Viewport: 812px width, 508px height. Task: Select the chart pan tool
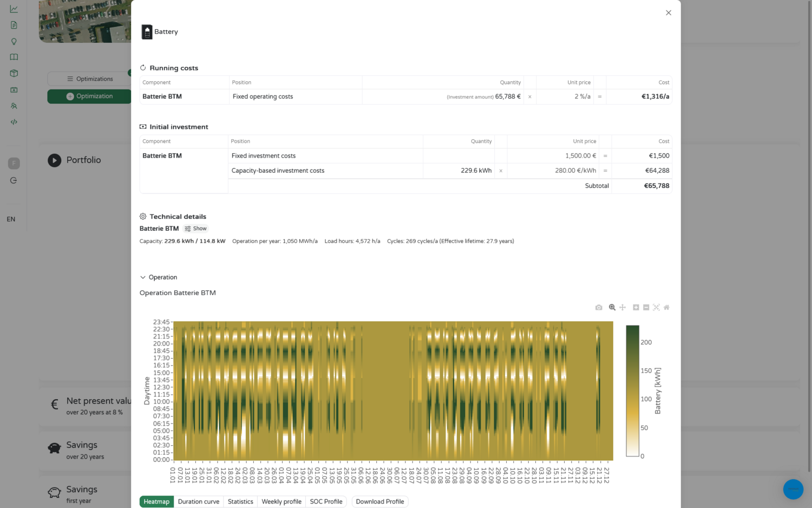pos(623,308)
